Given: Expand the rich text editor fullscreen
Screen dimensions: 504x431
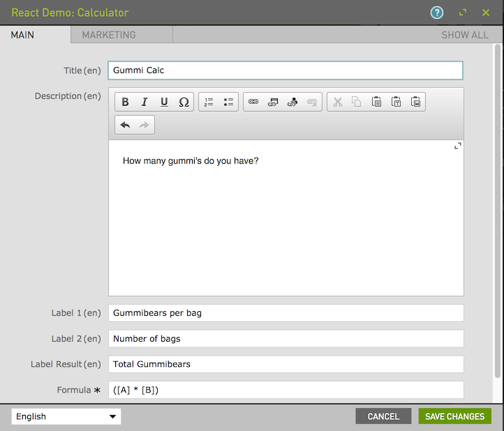Looking at the screenshot, I should click(x=458, y=146).
